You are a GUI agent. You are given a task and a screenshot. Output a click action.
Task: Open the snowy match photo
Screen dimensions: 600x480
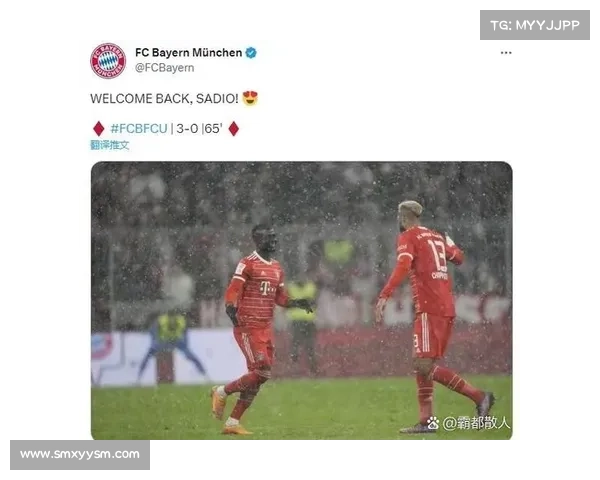click(302, 300)
